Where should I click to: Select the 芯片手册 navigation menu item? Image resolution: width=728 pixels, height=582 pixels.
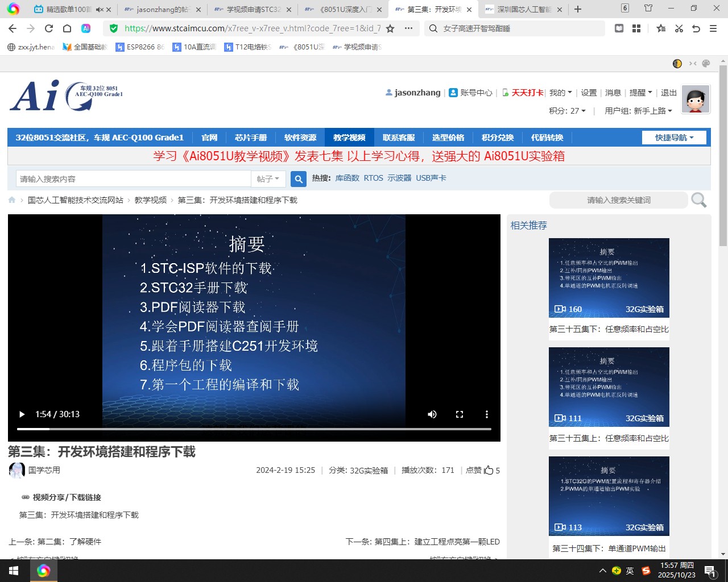point(250,137)
